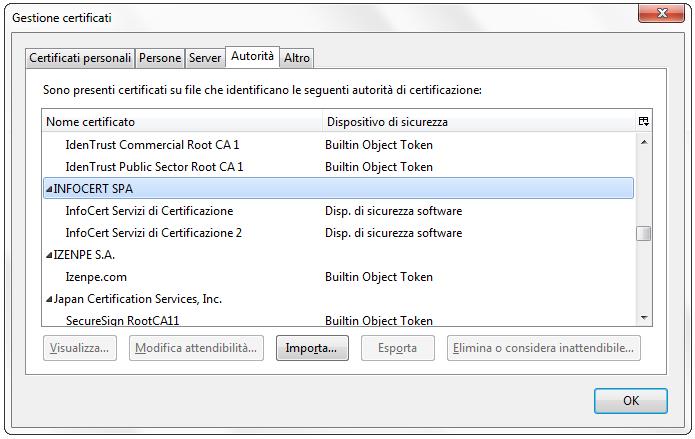Select SecureSign RootCA11 certificate
This screenshot has height=439, width=695.
[x=115, y=321]
